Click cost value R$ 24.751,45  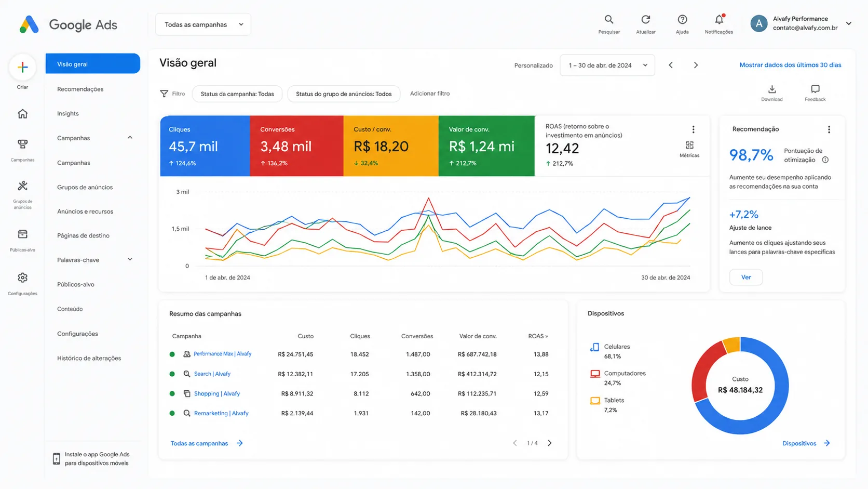pos(295,354)
